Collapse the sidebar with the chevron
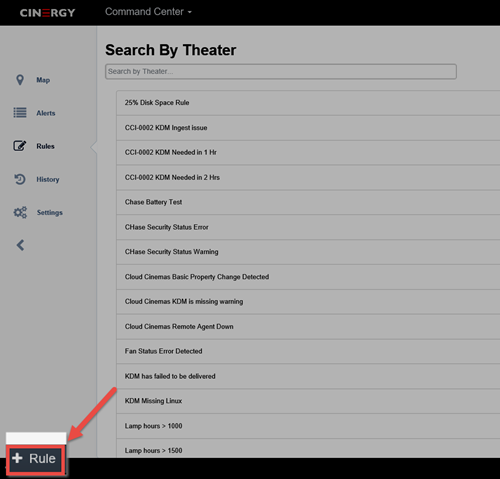Image resolution: width=500 pixels, height=479 pixels. pos(20,245)
